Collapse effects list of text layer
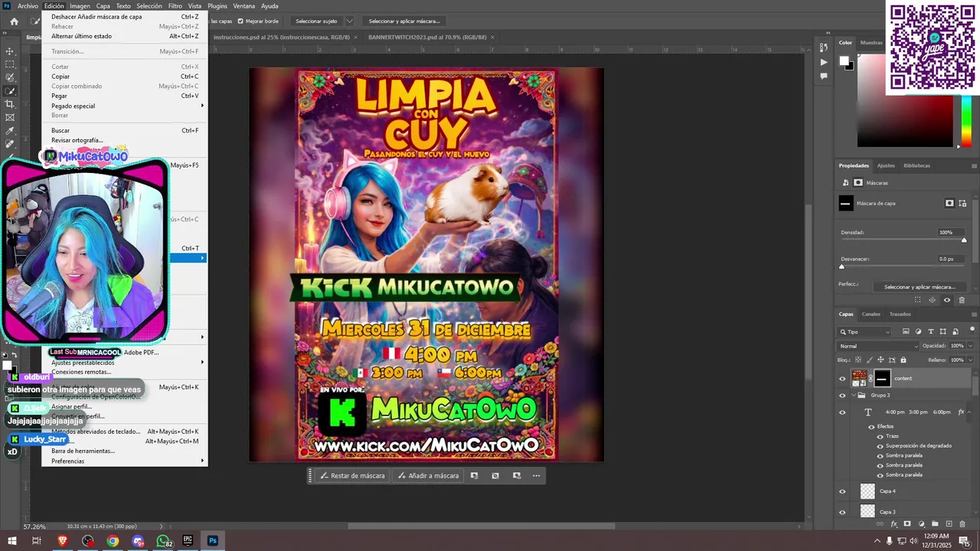The image size is (980, 551). pos(970,412)
